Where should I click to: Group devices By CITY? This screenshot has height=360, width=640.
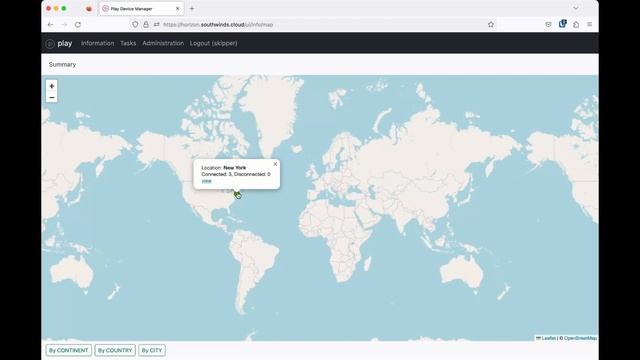(x=152, y=351)
